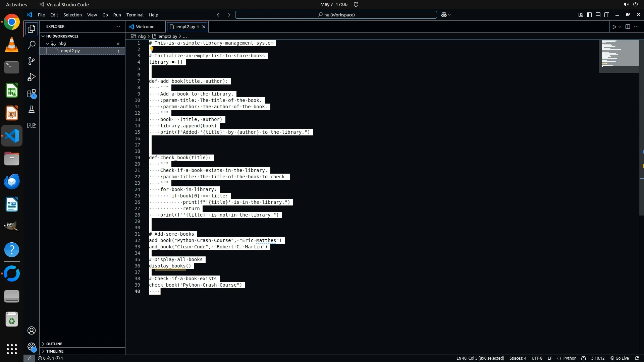Toggle the bottom Panel visibility

coord(598,15)
